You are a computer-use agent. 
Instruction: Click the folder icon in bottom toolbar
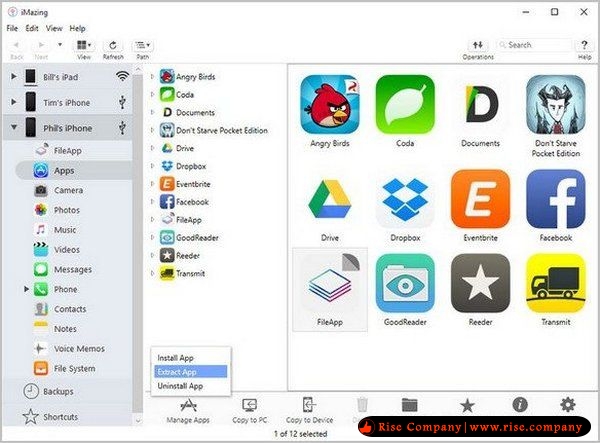(x=409, y=405)
